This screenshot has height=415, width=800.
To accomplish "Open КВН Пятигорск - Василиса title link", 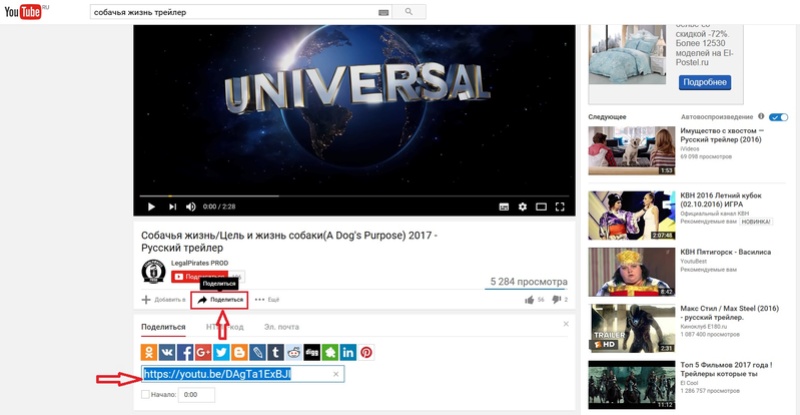I will click(x=726, y=252).
